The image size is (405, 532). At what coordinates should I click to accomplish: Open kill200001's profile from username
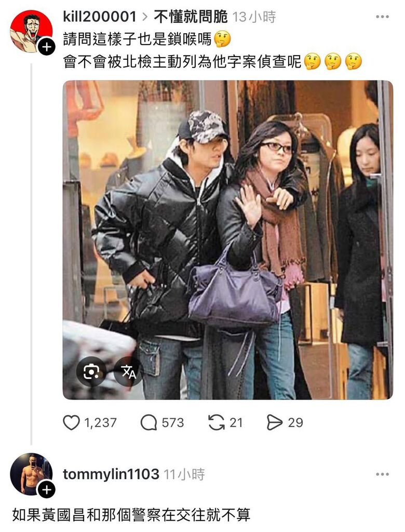coord(99,17)
